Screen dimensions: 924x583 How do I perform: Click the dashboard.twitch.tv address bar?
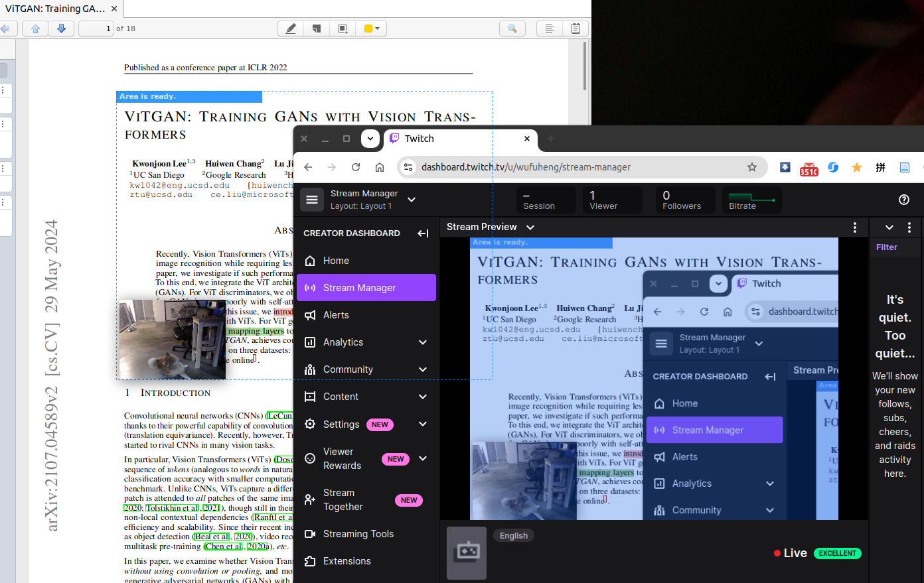581,167
